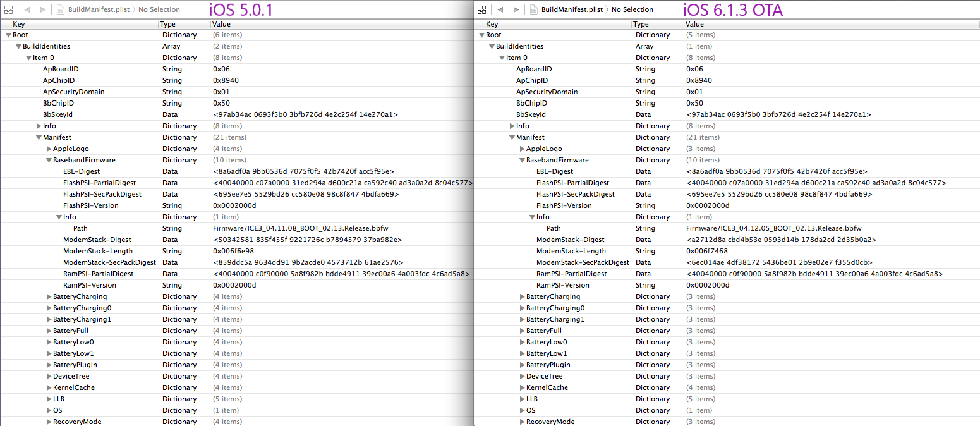Collapse Item 0 dictionary in left pane
This screenshot has height=426, width=980.
(x=28, y=58)
